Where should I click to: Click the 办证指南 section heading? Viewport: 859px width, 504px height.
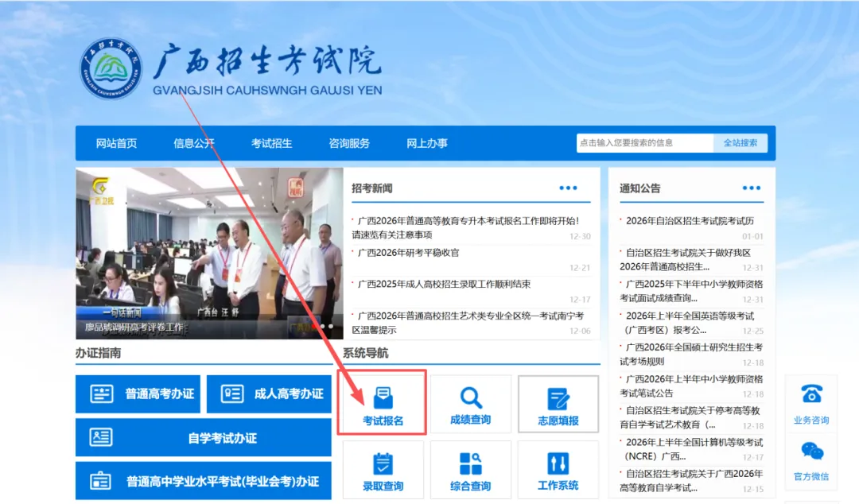pos(98,353)
